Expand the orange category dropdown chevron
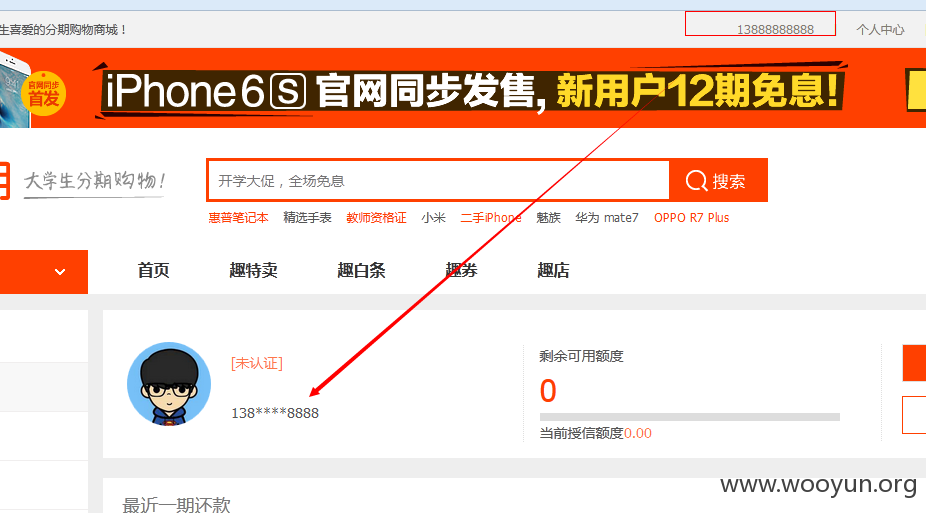 (60, 272)
